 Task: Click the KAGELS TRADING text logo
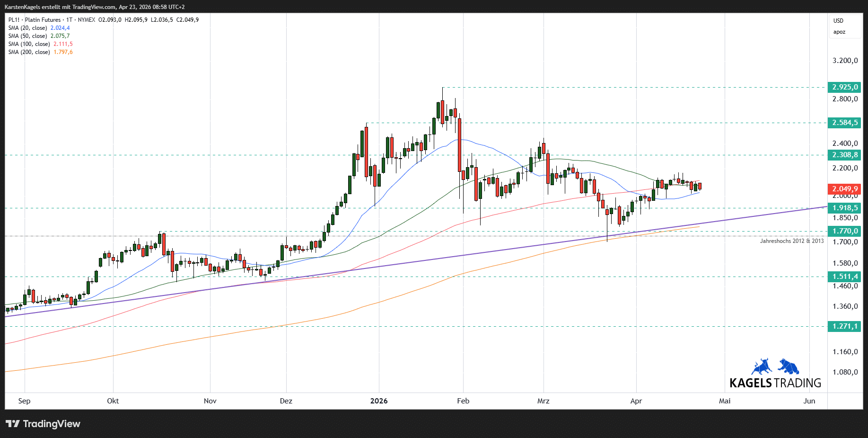pyautogui.click(x=775, y=383)
